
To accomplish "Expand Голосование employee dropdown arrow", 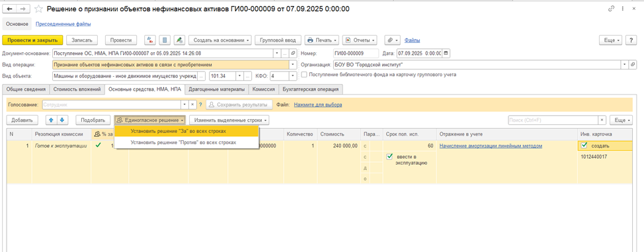I will pyautogui.click(x=185, y=105).
